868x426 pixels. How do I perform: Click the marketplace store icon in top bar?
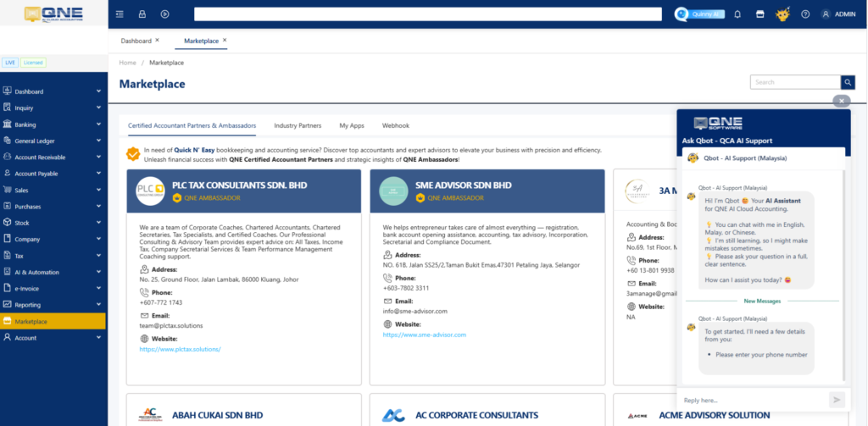tap(759, 14)
